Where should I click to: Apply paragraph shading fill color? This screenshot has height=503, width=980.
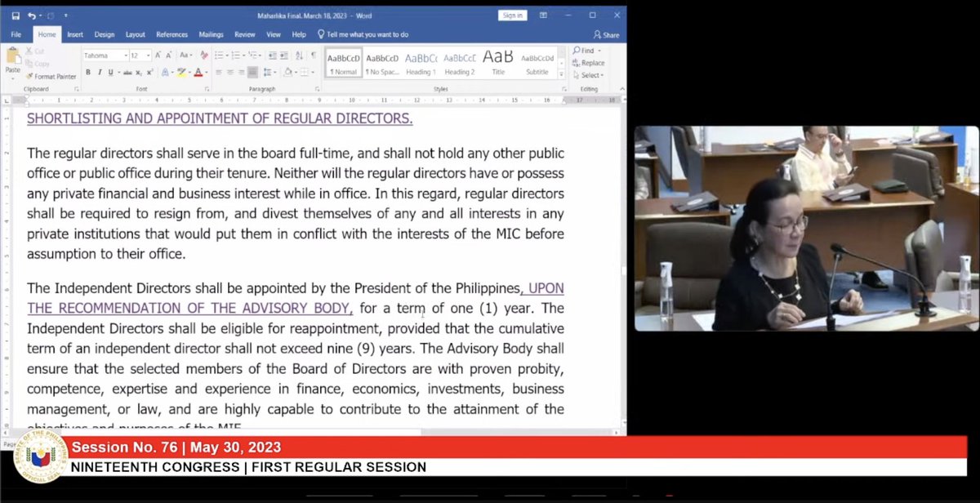(287, 73)
